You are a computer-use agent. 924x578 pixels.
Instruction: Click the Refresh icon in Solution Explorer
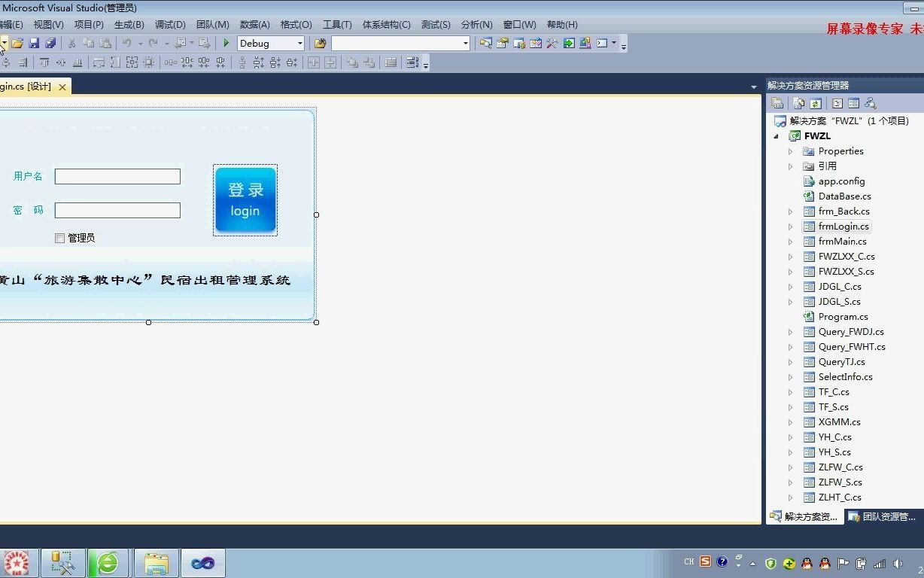(816, 102)
